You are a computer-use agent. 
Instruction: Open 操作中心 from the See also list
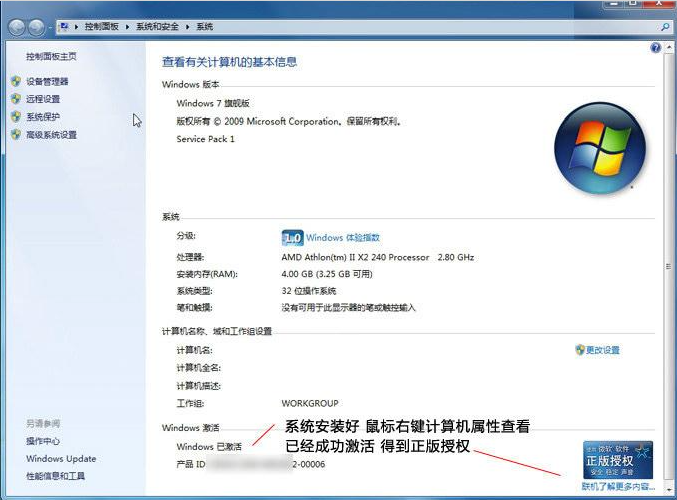[x=43, y=441]
